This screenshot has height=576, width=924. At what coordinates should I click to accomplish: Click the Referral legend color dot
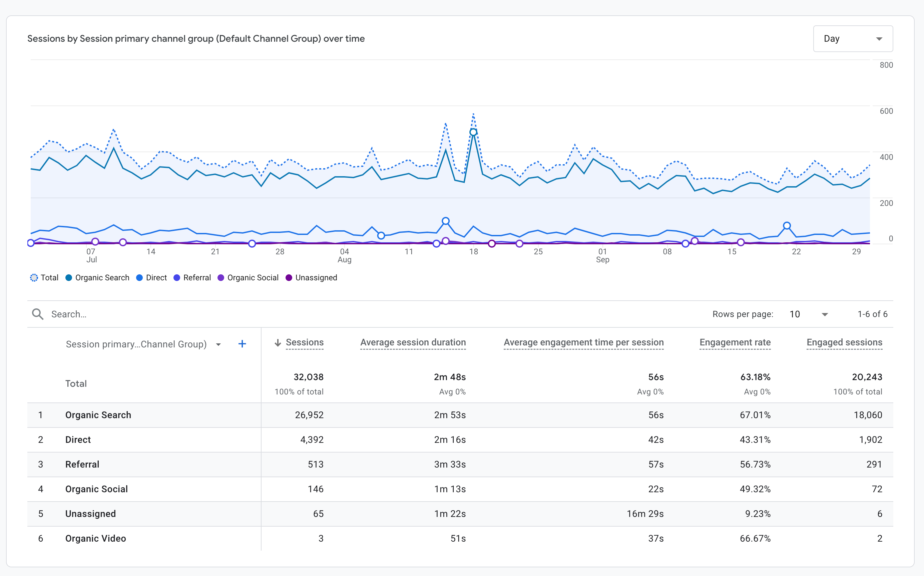pyautogui.click(x=177, y=278)
